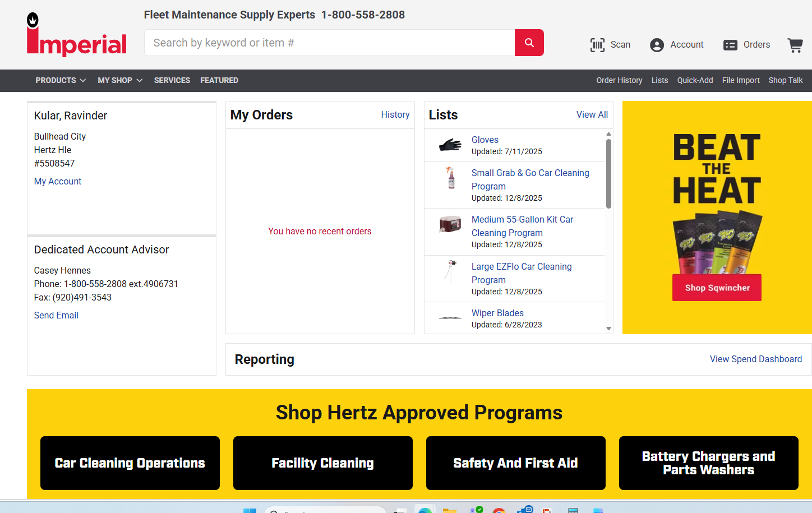The height and width of the screenshot is (513, 812).
Task: Open File Import in the nav bar
Action: pyautogui.click(x=741, y=80)
